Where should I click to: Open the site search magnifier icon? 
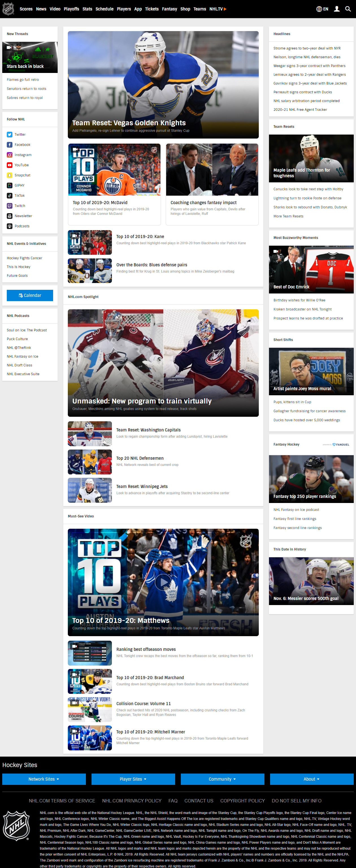pos(348,9)
